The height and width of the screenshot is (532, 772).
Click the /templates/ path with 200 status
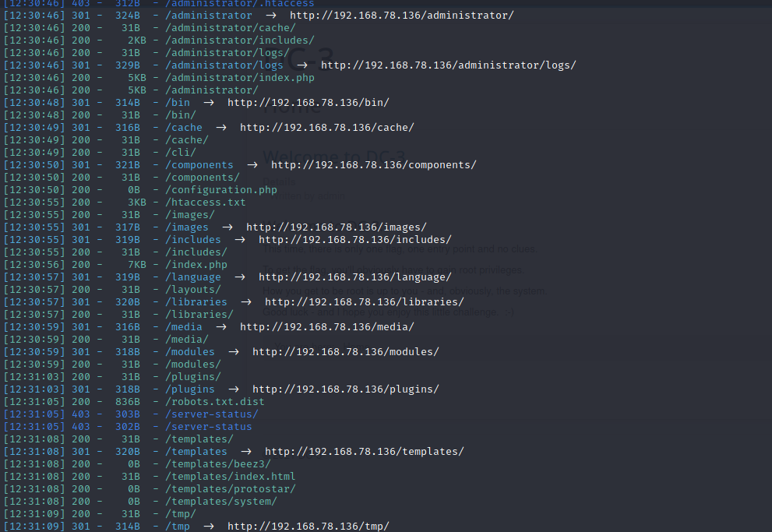click(x=199, y=439)
